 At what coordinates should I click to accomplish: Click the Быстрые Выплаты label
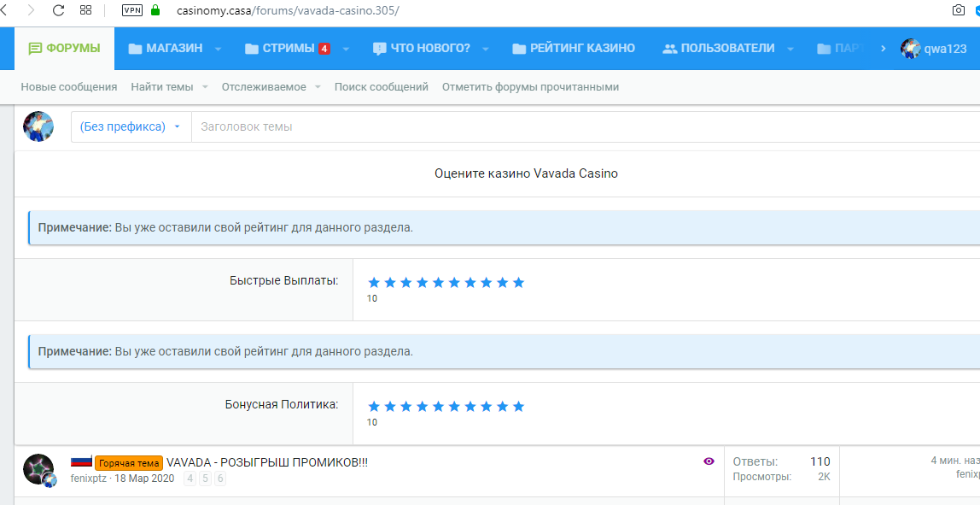click(283, 280)
